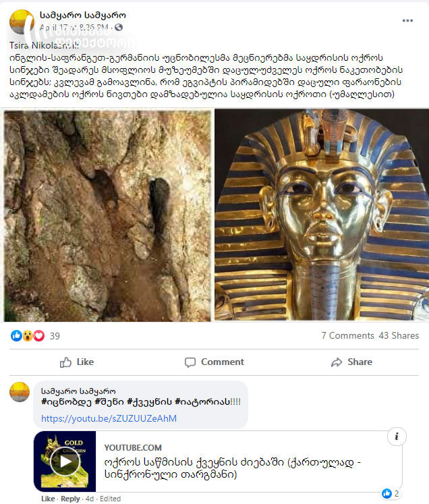View the 43 Shares list
This screenshot has width=429, height=504.
pyautogui.click(x=399, y=335)
